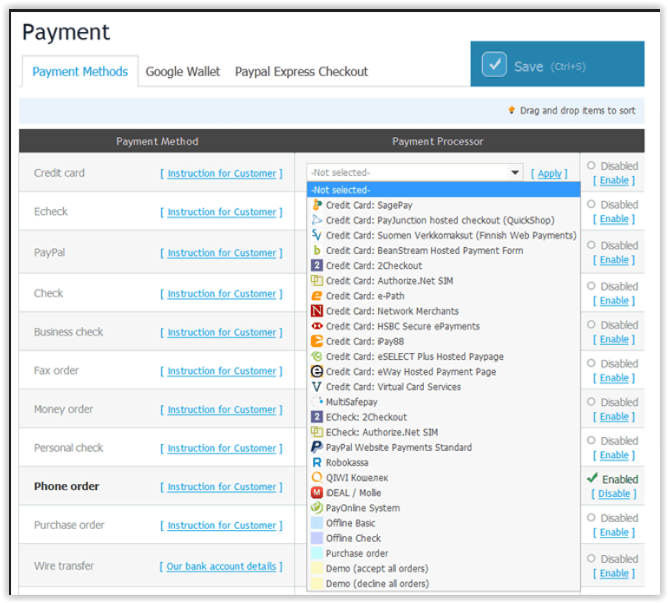
Task: Choose Credit Card: Authorize.Net SIM option
Action: tap(443, 280)
